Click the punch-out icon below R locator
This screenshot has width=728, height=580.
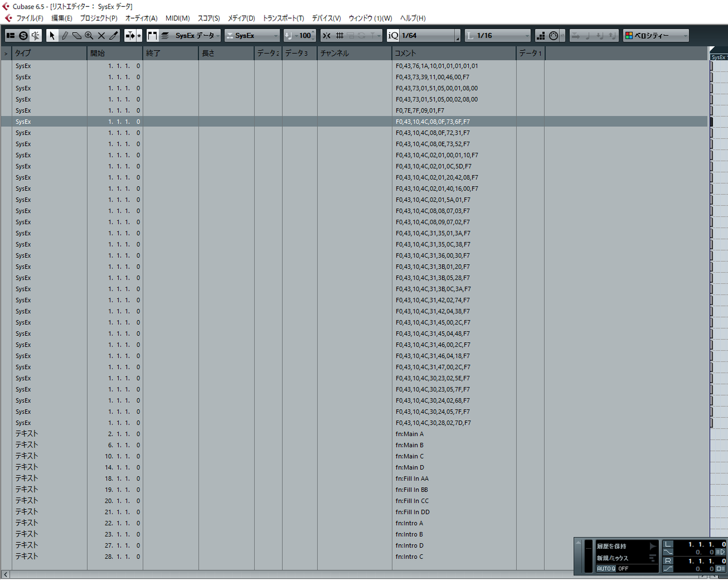tap(668, 569)
